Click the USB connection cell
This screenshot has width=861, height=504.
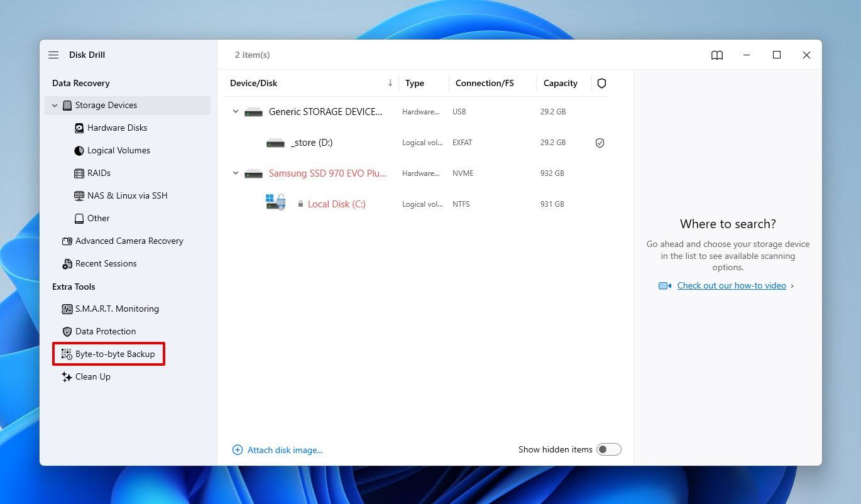click(459, 112)
